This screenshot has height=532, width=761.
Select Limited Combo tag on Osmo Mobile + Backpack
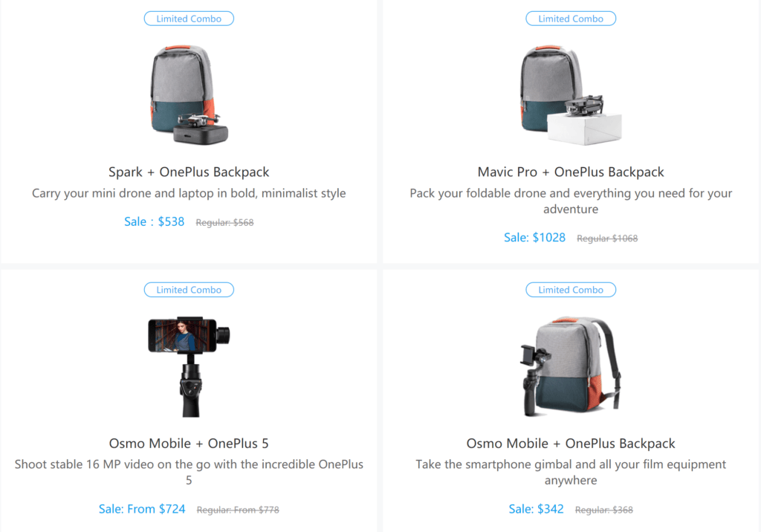pos(571,290)
